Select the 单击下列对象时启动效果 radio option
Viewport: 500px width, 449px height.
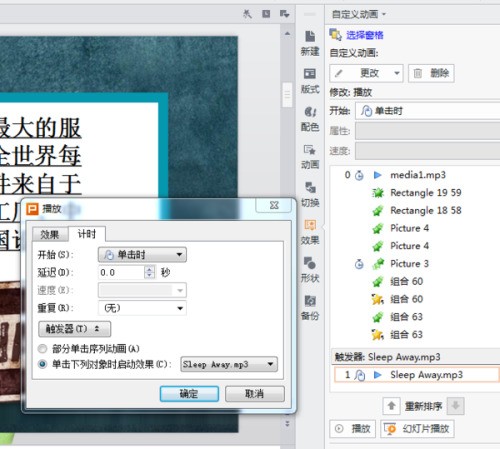(x=42, y=364)
